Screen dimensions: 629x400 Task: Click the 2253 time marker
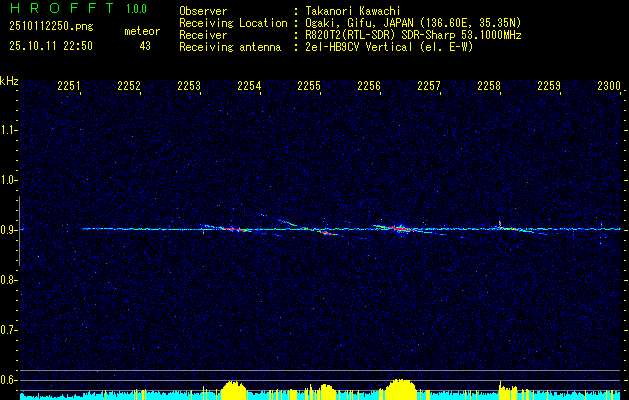click(189, 85)
